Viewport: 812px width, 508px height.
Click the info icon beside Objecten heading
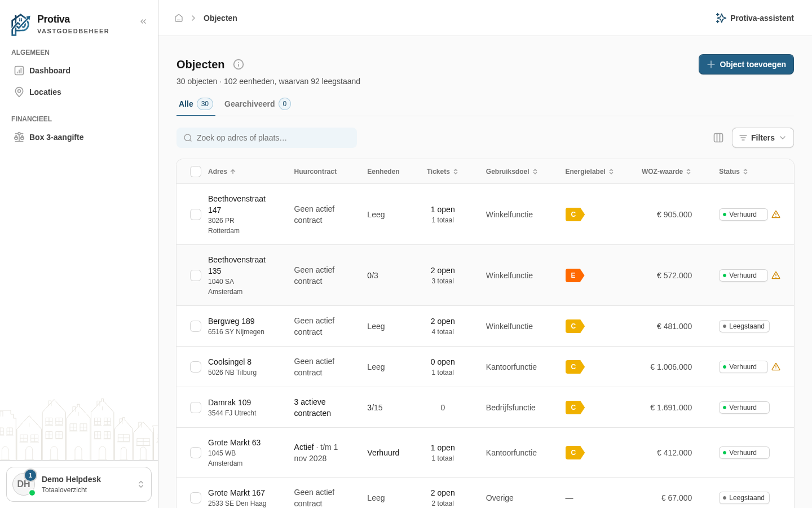239,64
